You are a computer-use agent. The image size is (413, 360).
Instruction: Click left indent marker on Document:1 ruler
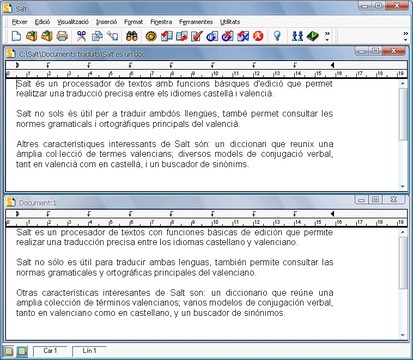pos(17,214)
